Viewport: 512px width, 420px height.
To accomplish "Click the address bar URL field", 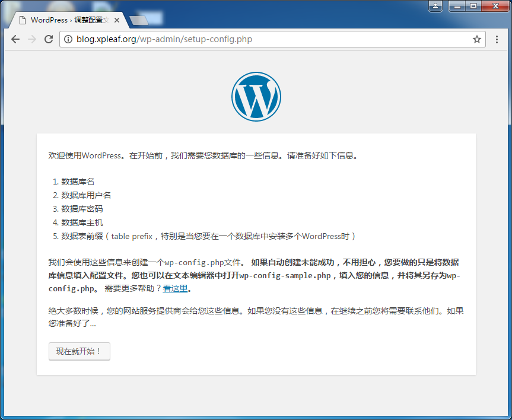I will click(272, 39).
